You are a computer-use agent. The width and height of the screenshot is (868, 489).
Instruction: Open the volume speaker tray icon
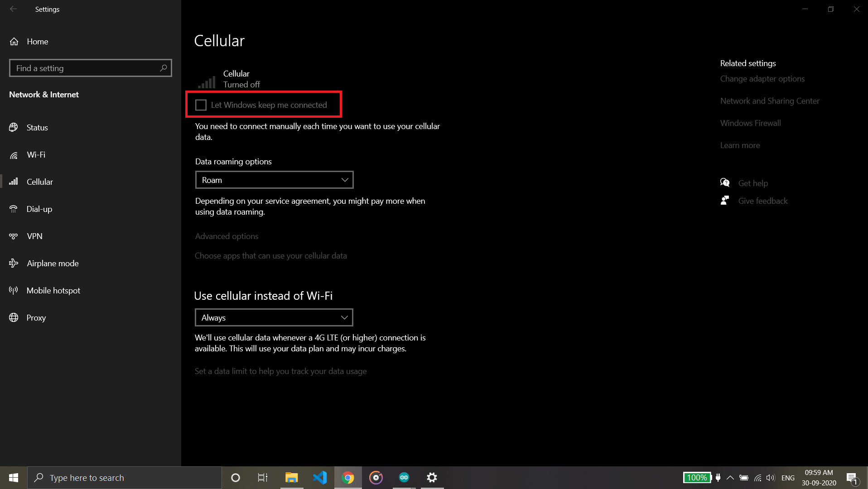point(771,478)
